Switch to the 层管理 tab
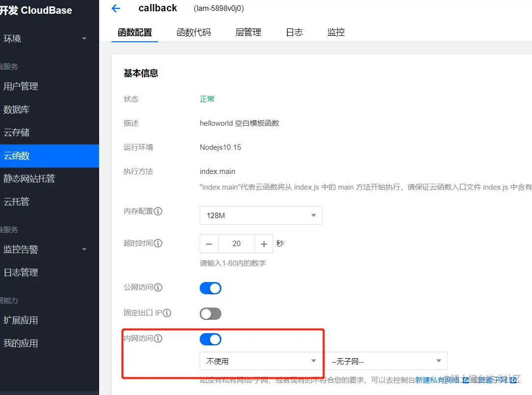Viewport: 532px width, 395px height. point(248,32)
